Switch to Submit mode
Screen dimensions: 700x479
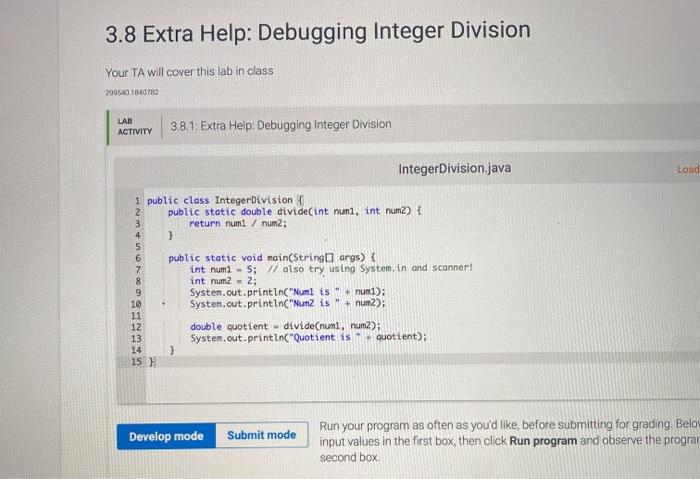pyautogui.click(x=262, y=435)
